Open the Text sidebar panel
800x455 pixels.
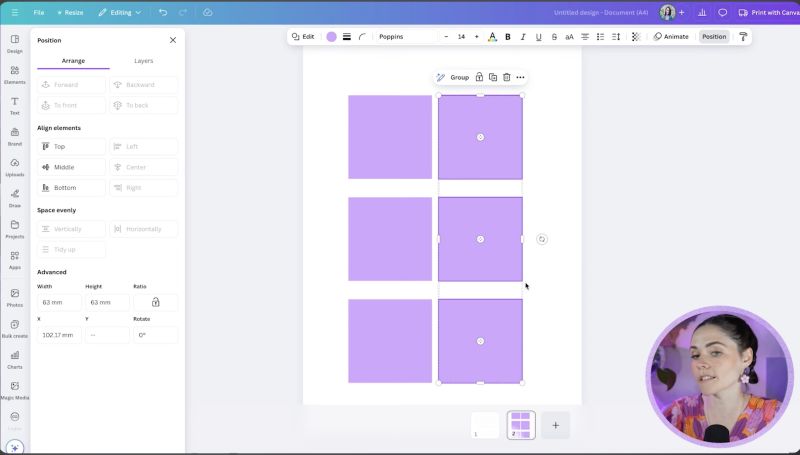pyautogui.click(x=15, y=106)
